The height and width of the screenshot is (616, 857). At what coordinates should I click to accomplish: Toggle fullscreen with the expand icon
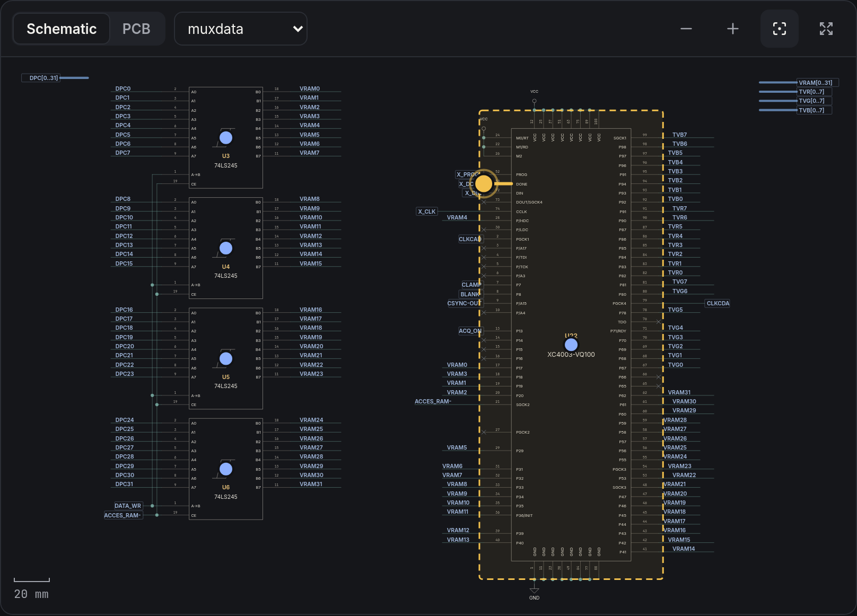coord(826,29)
